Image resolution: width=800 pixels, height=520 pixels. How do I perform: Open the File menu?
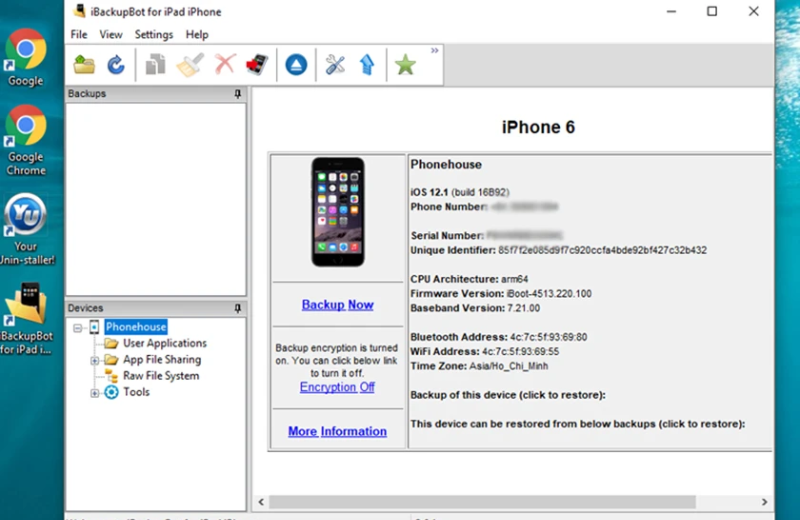pos(79,34)
